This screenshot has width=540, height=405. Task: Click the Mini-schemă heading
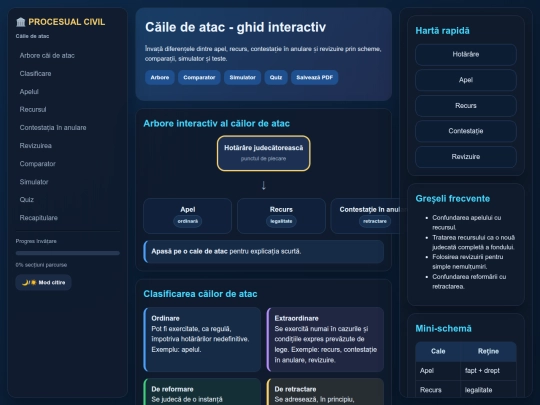[443, 329]
